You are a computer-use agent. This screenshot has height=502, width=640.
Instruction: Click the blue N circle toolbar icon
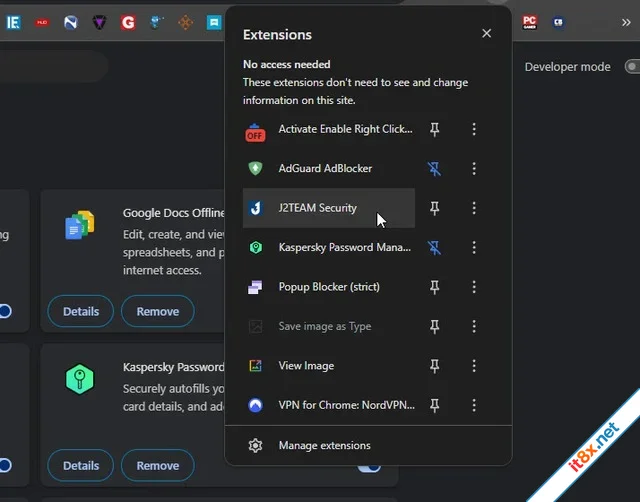71,22
